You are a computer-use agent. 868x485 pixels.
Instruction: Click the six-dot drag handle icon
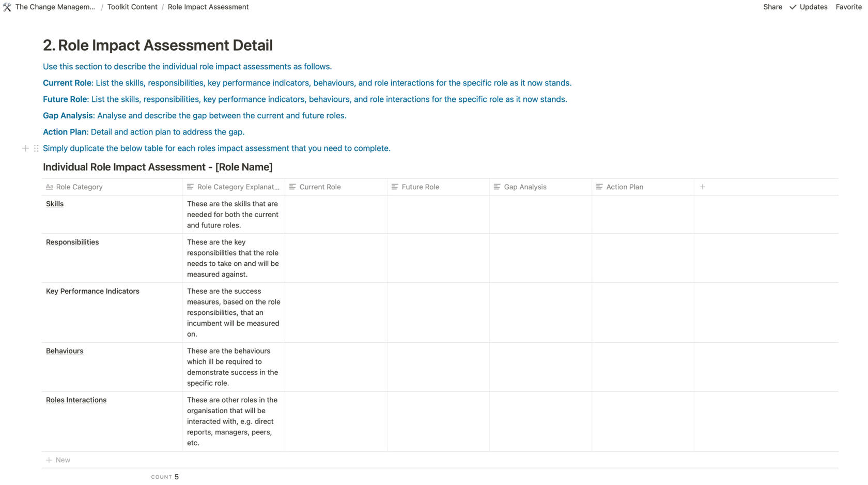point(36,148)
